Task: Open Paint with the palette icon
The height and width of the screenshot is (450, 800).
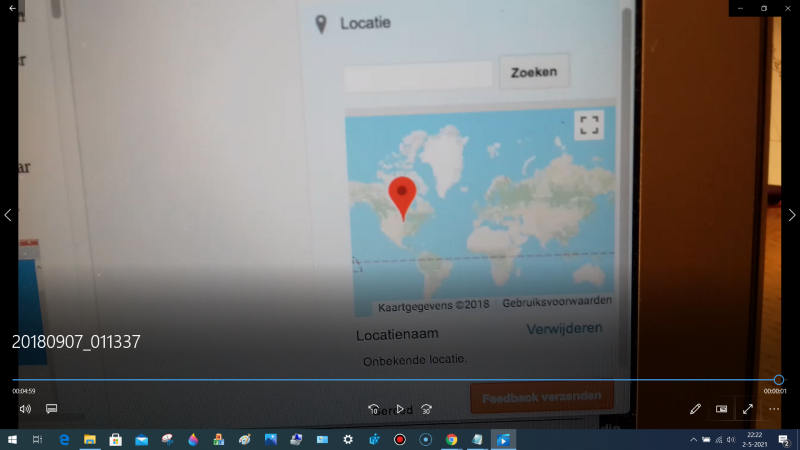Action: (x=244, y=439)
